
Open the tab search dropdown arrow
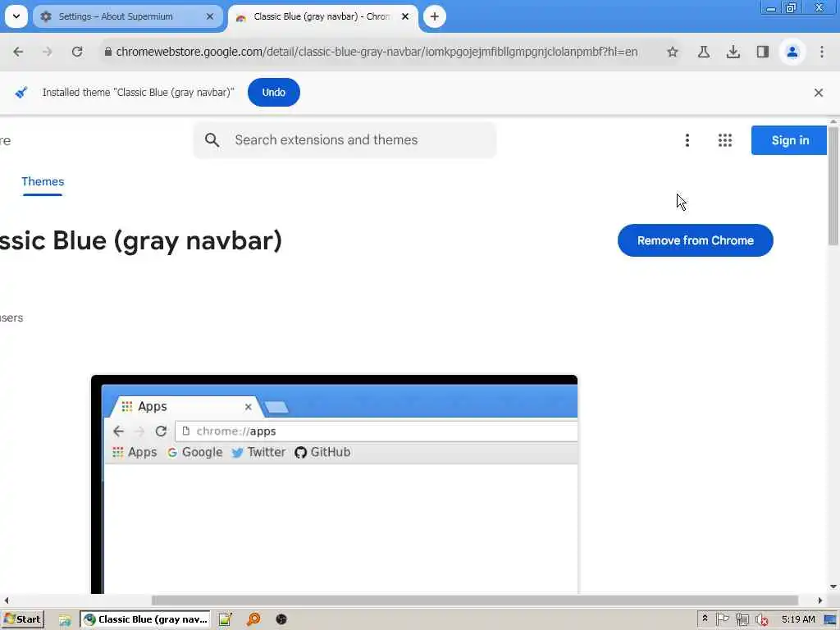click(16, 16)
